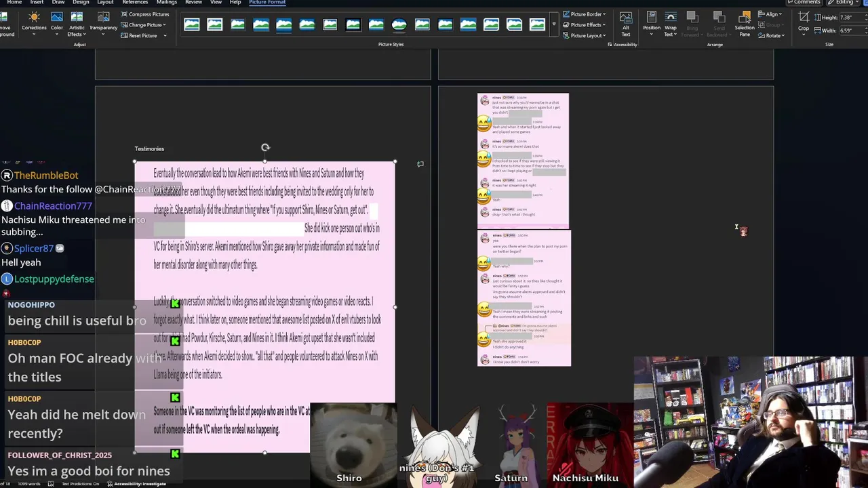Screen dimensions: 868x488
Task: Open the Align dropdown
Action: click(770, 14)
